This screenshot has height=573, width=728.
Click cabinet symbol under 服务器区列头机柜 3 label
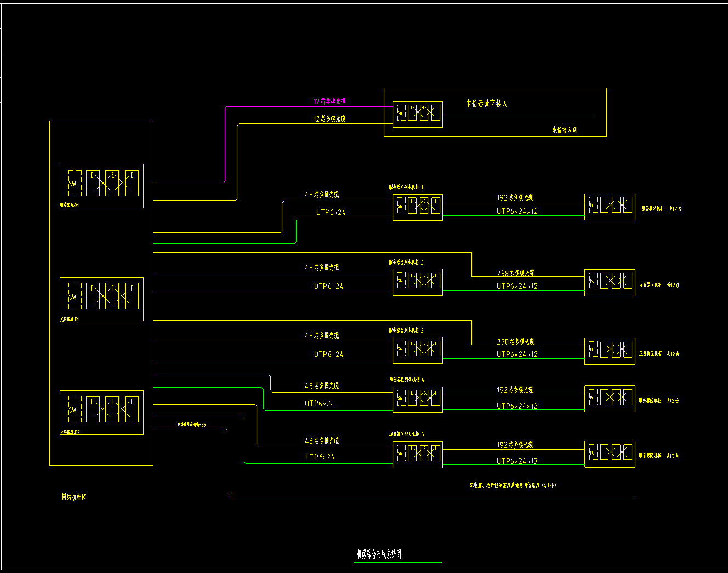coord(418,349)
